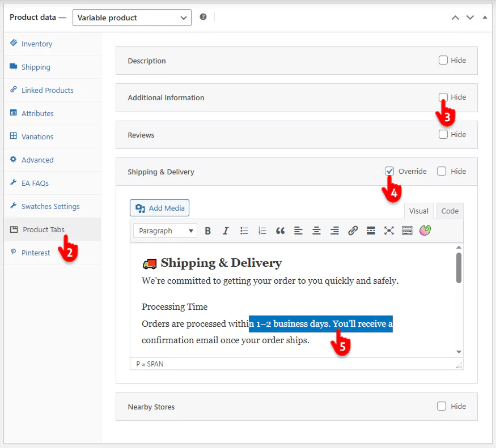
Task: Apply blockquote formatting
Action: (280, 231)
